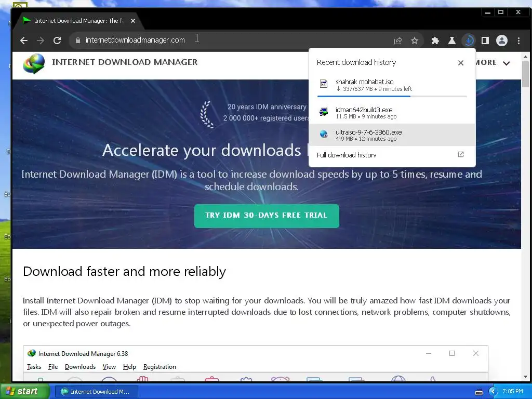Open the side panel icon
The height and width of the screenshot is (399, 532).
pyautogui.click(x=485, y=41)
